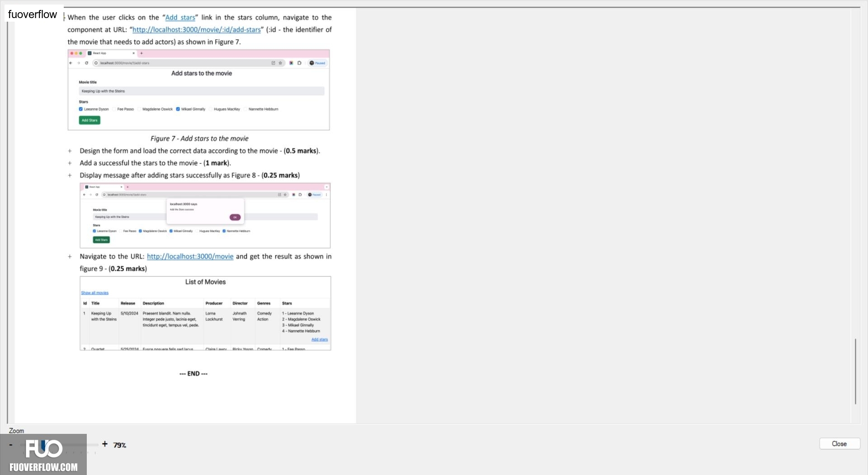Viewport: 868px width, 475px height.
Task: Click the Leeanne Dyson checkbox in Figure 7
Action: (81, 109)
